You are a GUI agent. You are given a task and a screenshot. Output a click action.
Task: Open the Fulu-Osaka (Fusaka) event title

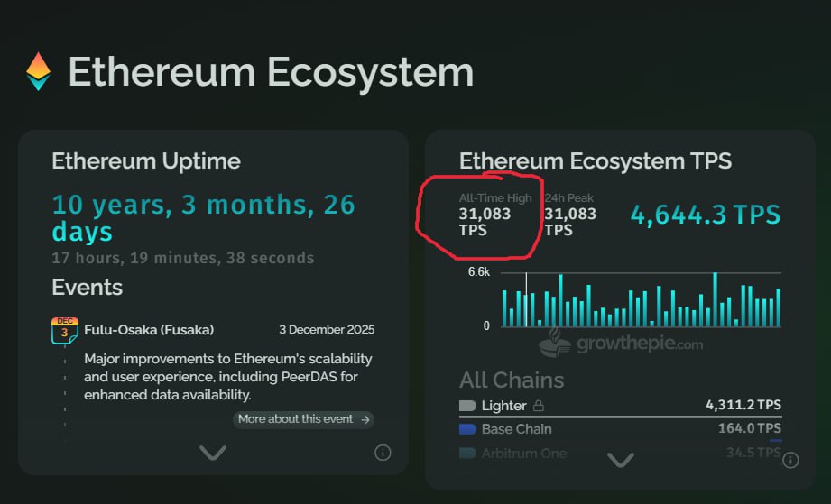tap(149, 330)
